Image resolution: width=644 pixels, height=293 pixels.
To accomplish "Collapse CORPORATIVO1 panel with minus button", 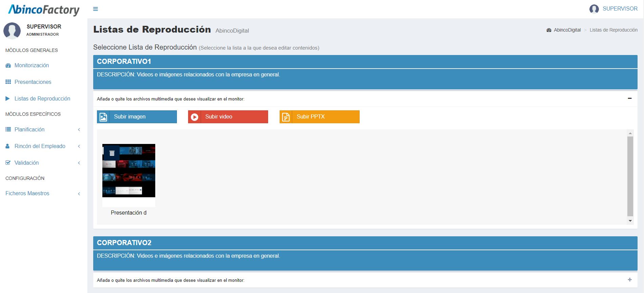I will [x=630, y=98].
